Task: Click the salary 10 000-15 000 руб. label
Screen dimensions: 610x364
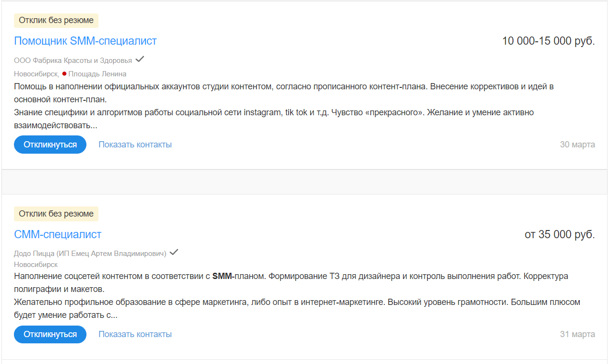Action: [548, 41]
